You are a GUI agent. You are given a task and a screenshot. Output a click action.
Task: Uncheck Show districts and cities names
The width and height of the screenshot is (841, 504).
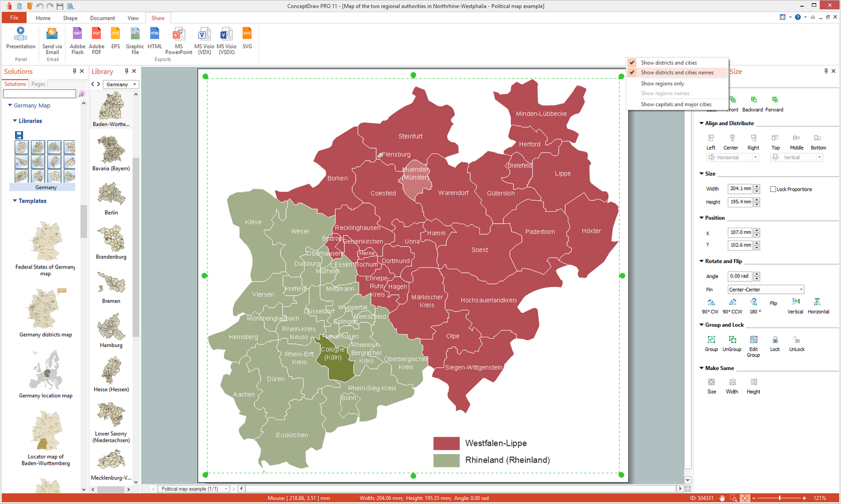tap(677, 72)
